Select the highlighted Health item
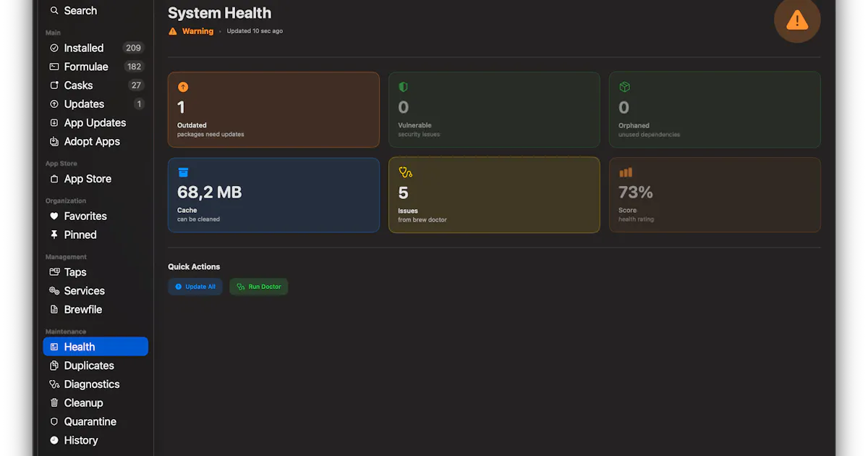 (x=95, y=347)
